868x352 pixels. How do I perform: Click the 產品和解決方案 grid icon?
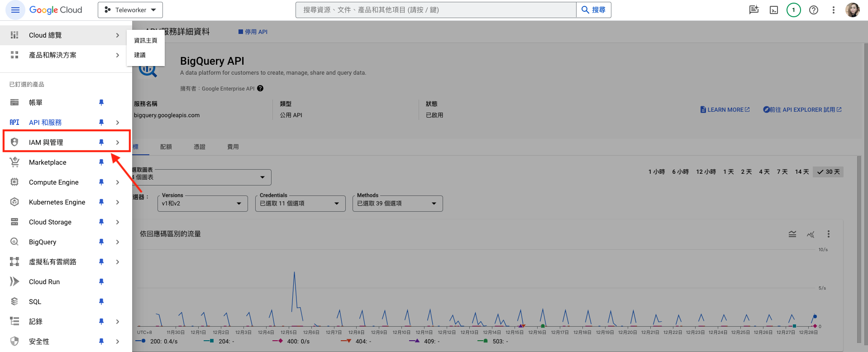(14, 55)
